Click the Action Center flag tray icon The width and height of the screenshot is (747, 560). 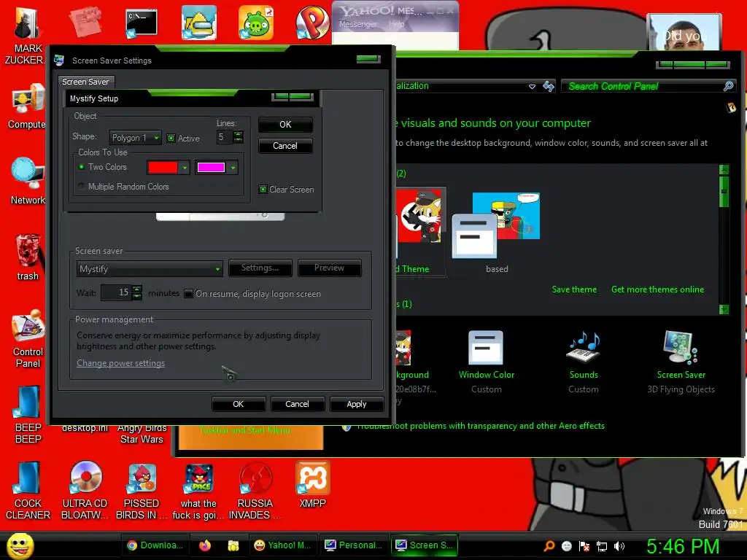(x=584, y=546)
